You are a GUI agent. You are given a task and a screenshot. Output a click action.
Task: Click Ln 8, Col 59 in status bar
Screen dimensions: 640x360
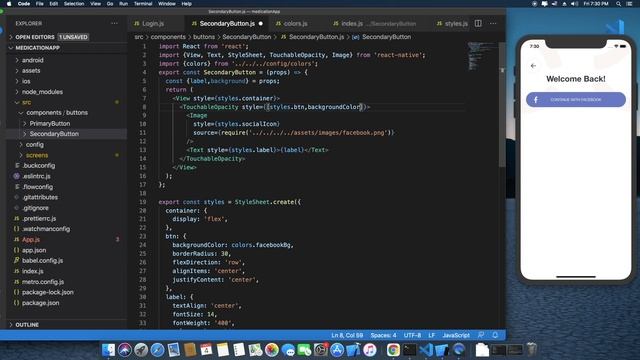347,335
